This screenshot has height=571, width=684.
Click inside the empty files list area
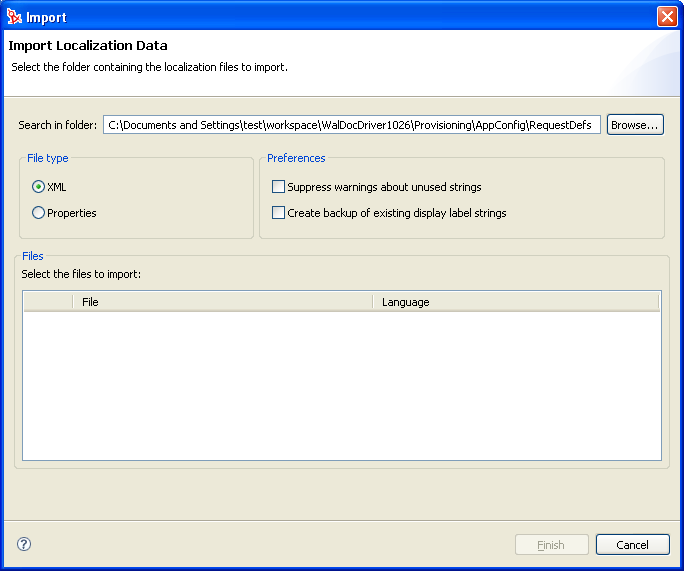(341, 385)
